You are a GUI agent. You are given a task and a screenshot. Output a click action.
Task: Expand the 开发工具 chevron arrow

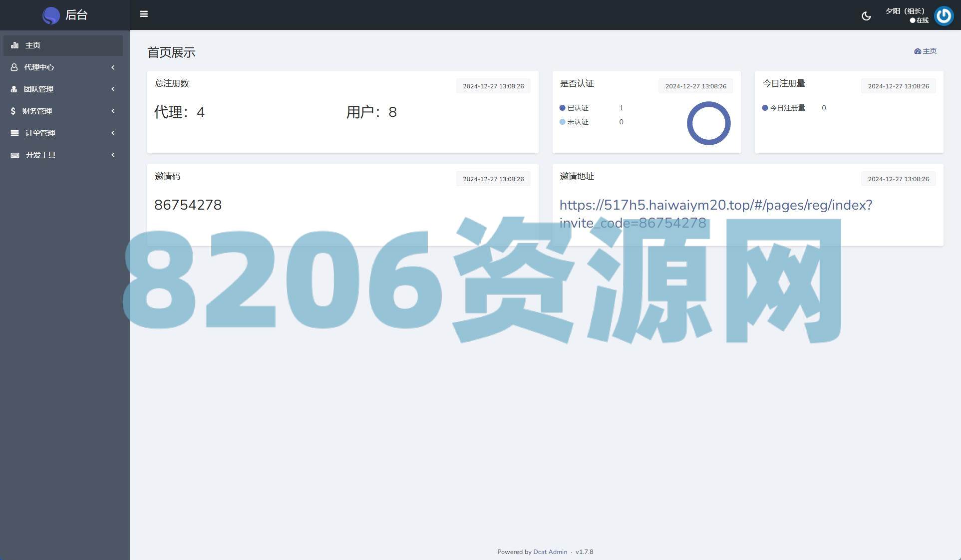[x=113, y=155]
